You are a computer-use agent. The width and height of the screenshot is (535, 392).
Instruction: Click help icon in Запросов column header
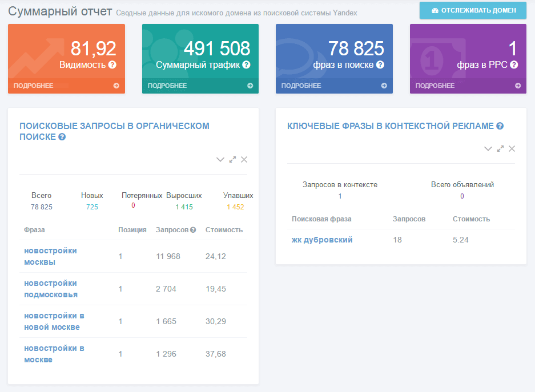(x=193, y=230)
